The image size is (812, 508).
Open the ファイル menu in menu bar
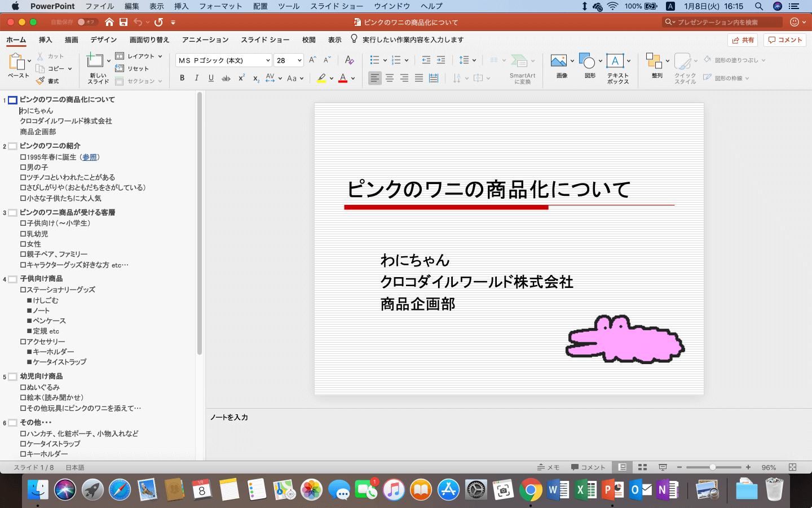point(99,6)
